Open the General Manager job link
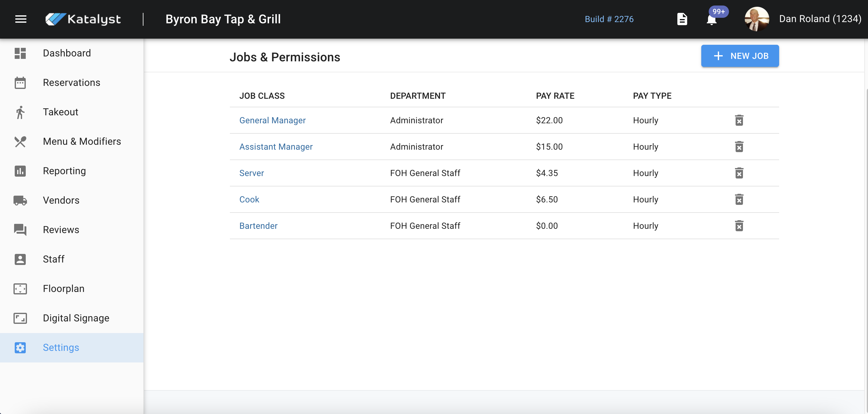 (272, 120)
